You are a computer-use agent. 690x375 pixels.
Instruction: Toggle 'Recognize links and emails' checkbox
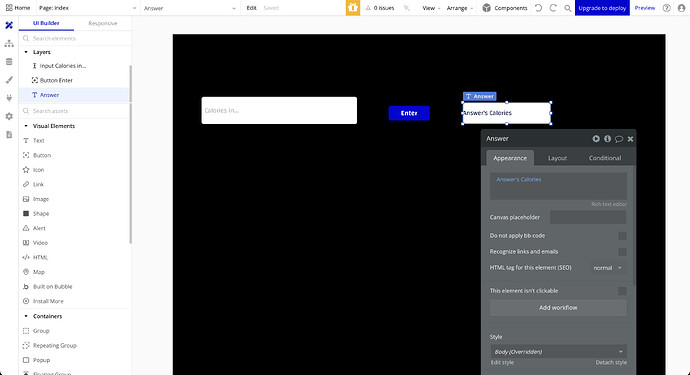622,252
